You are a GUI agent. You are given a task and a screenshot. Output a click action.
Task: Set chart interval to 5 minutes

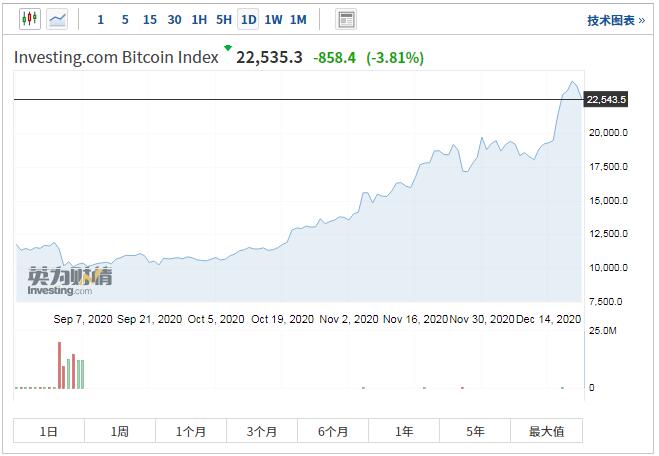(124, 20)
